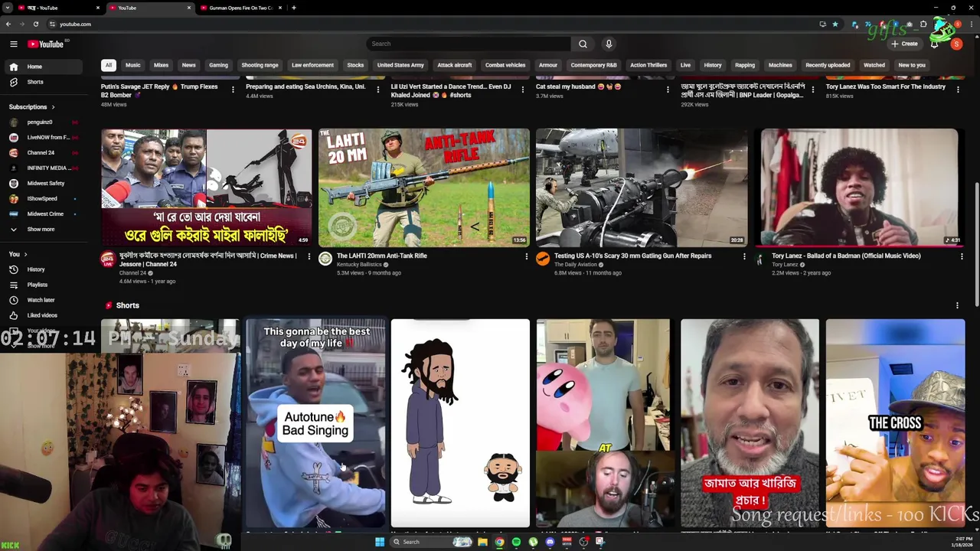
Task: Open Spotify from taskbar
Action: pos(516,542)
